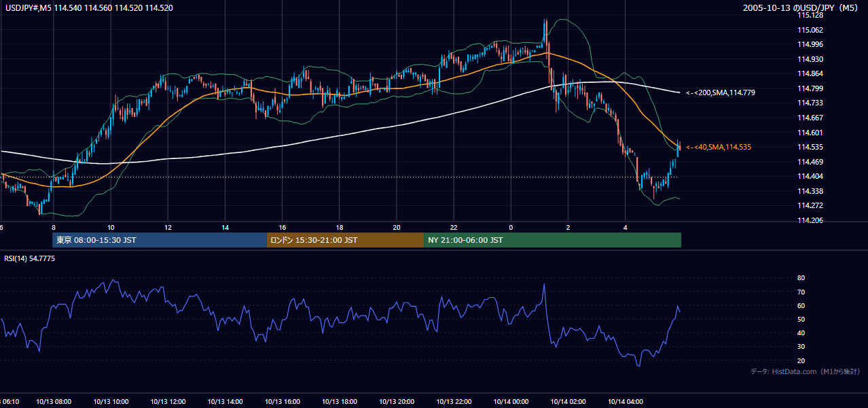Click RSI axis level 70
Screen dimensions: 868x408
[801, 292]
